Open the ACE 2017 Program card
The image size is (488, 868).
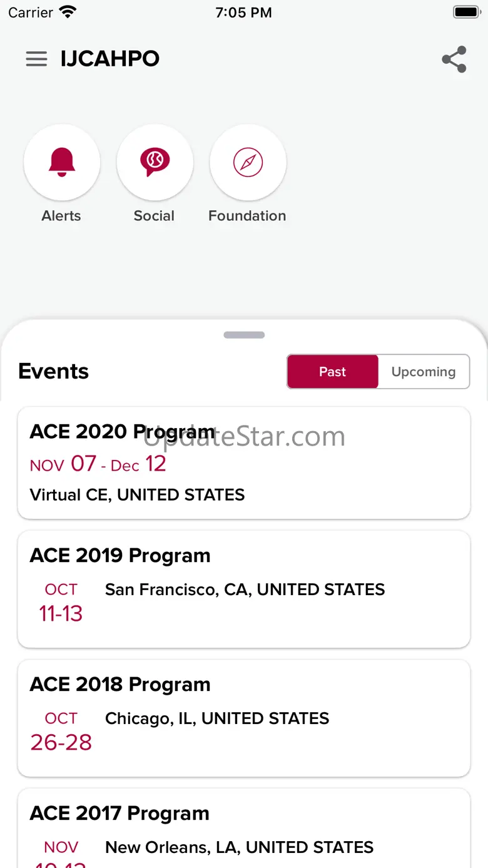[x=244, y=828]
